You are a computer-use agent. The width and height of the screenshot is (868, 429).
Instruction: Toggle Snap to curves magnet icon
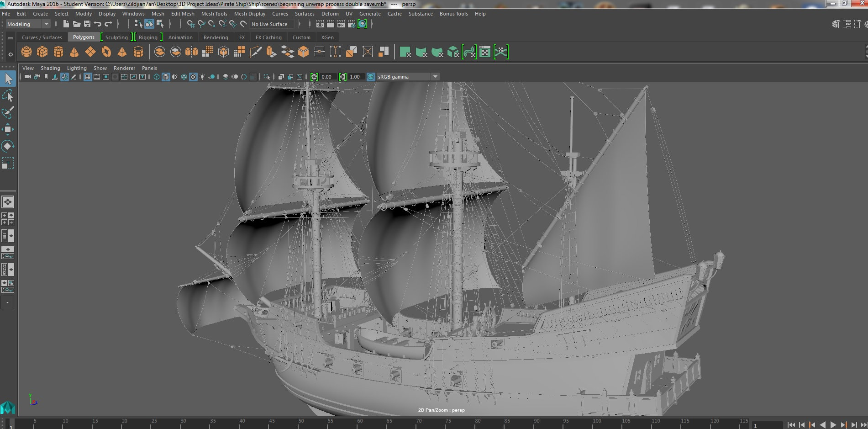click(201, 24)
